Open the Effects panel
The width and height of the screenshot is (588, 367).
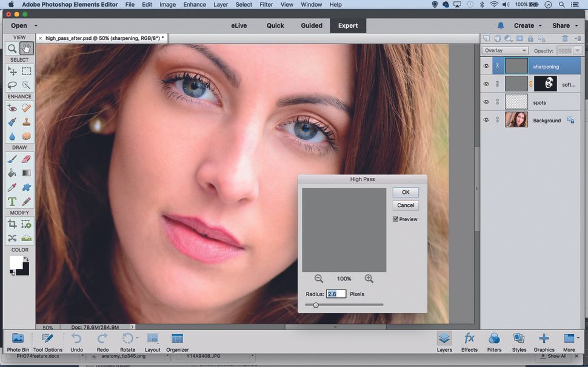click(470, 342)
